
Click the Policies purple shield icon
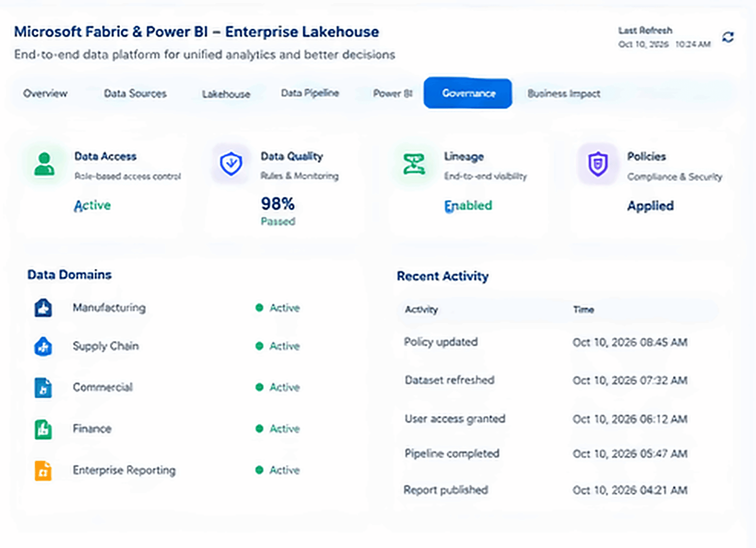pos(598,164)
